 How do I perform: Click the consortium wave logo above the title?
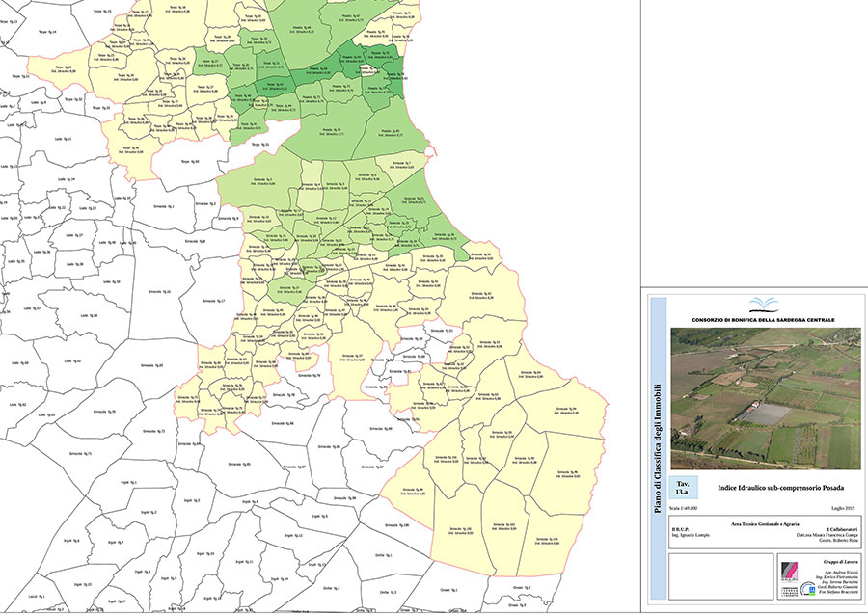[x=764, y=305]
